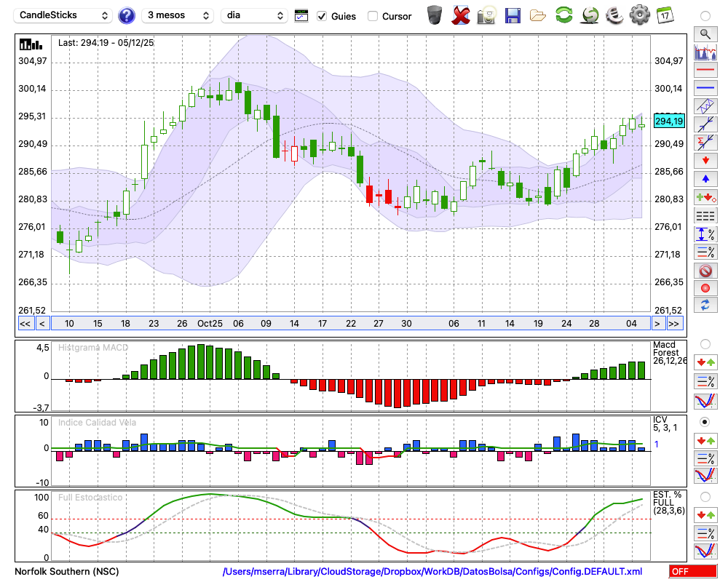
Task: Select the radio button beside Macd Forest panel
Action: click(x=705, y=343)
